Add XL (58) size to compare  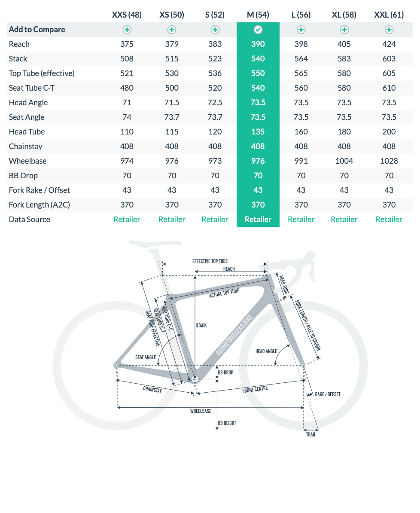[x=344, y=30]
